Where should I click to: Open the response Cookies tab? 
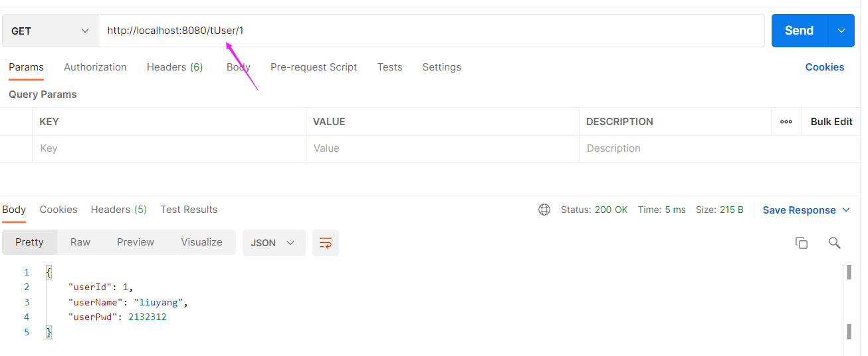pyautogui.click(x=58, y=210)
